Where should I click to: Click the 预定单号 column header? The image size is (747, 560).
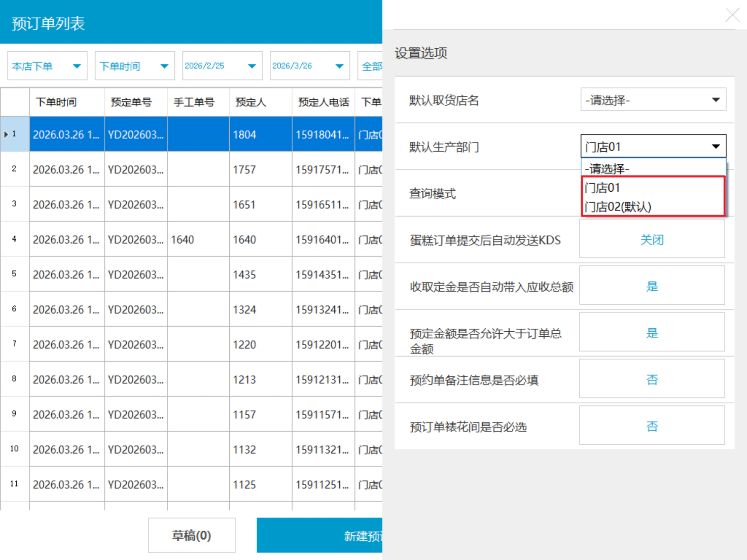coord(136,102)
